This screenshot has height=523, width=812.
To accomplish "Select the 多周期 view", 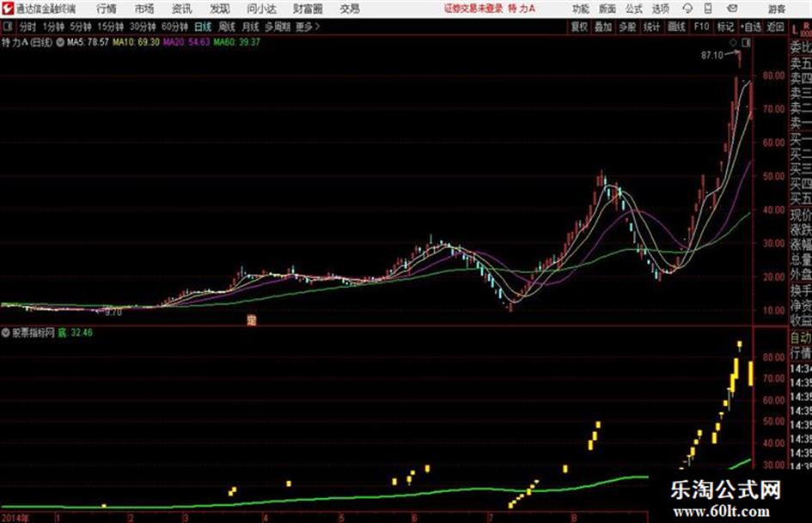I will tap(278, 27).
